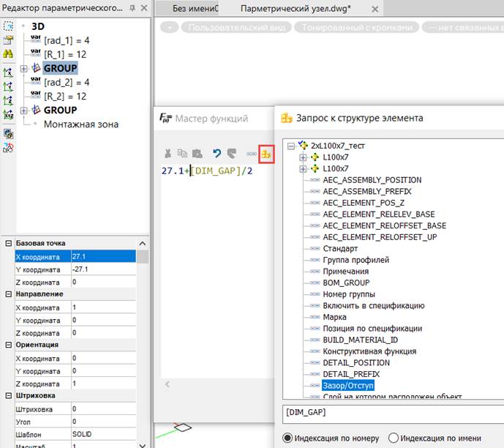This screenshot has height=448, width=504.
Task: Click the first GROUP node icon
Action: point(36,68)
